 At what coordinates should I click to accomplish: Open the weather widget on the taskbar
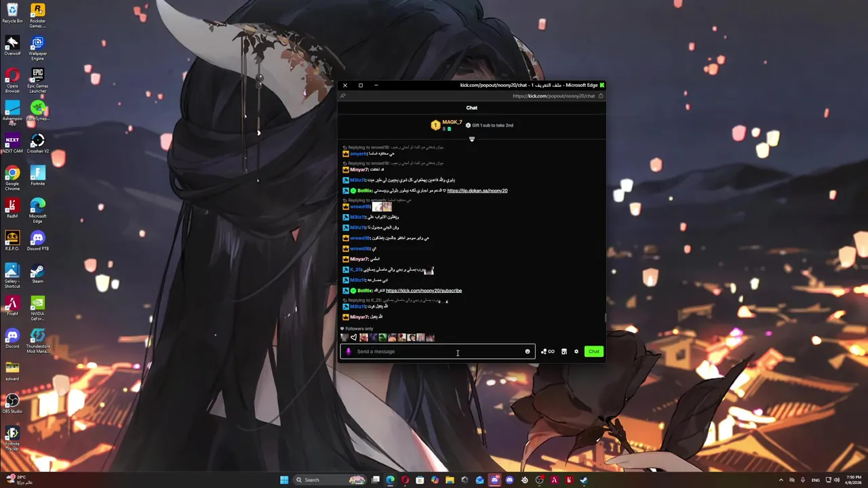tap(18, 480)
